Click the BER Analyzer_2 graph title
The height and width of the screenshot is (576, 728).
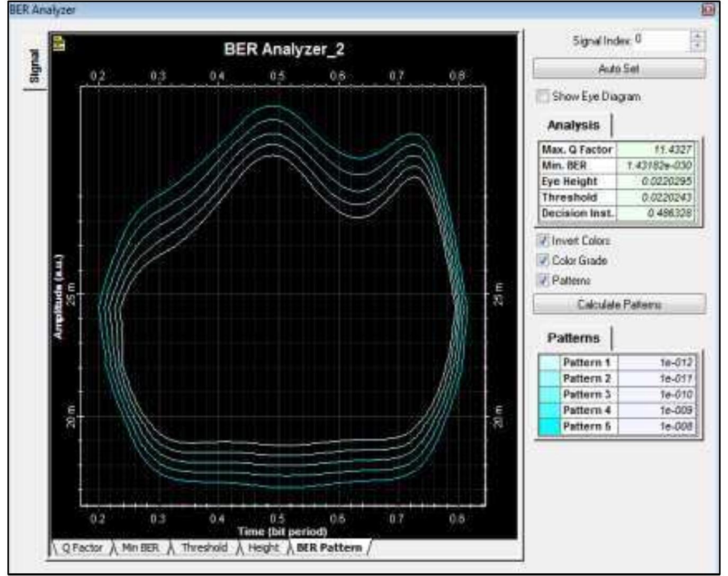pos(284,49)
